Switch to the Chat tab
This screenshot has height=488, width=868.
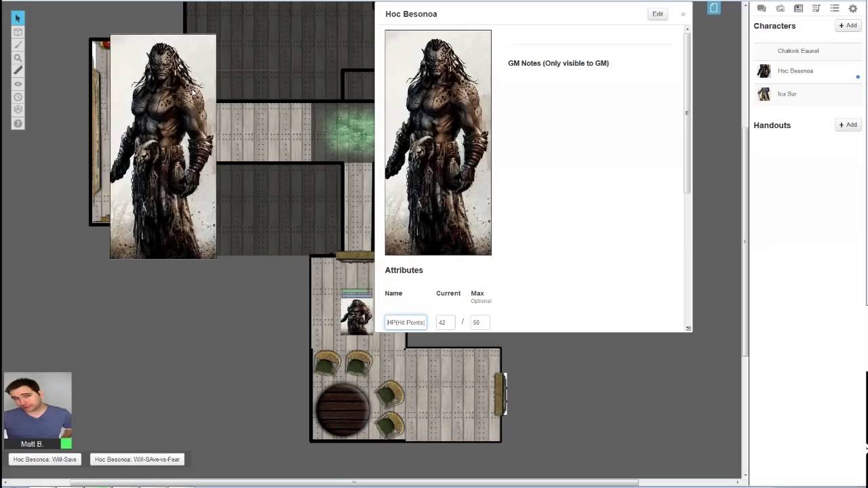pyautogui.click(x=762, y=8)
